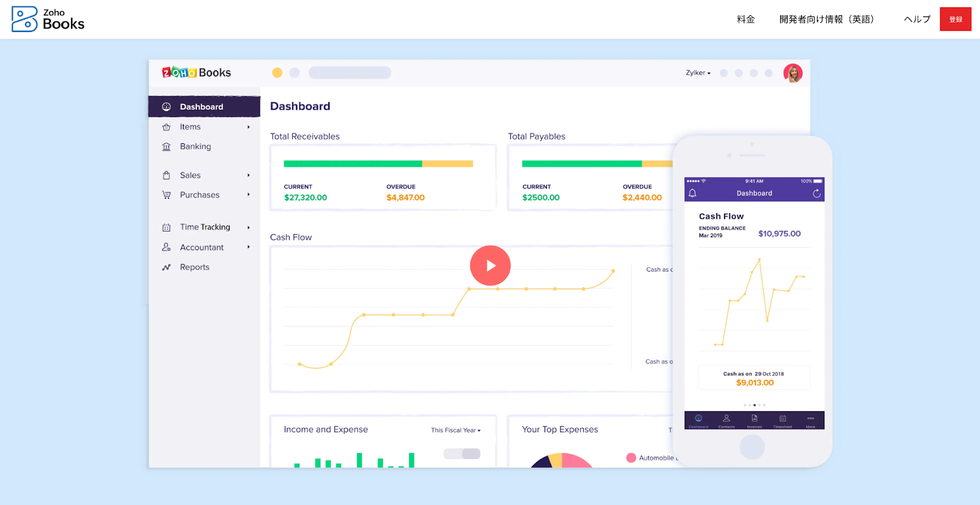980x505 pixels.
Task: Click the yellow dot in the dashboard top bar
Action: click(277, 73)
